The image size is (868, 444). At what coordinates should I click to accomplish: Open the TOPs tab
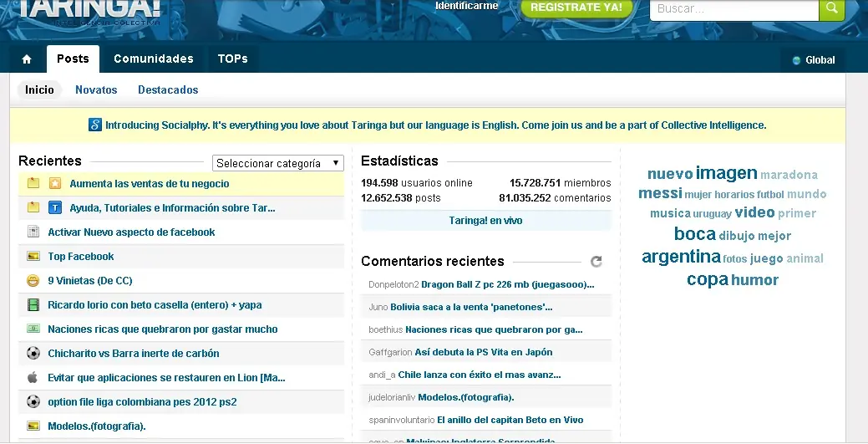pyautogui.click(x=232, y=59)
